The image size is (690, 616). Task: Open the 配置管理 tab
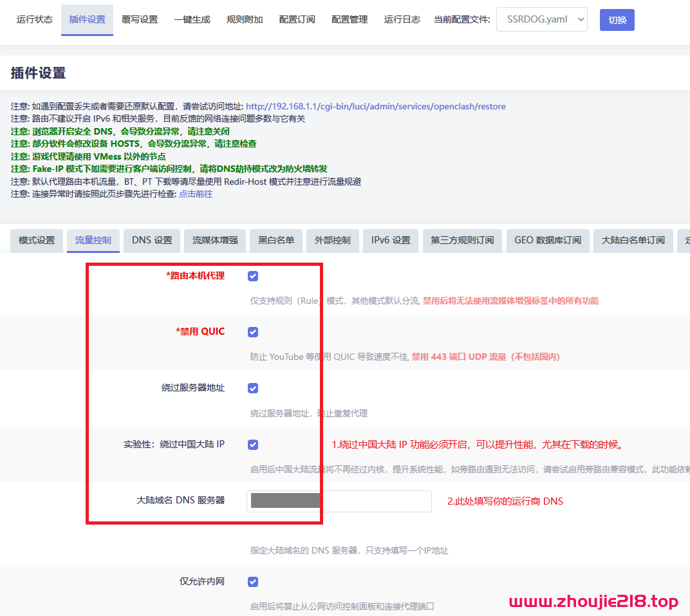tap(349, 19)
